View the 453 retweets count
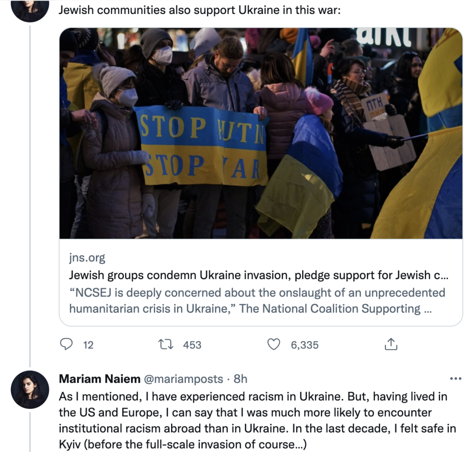This screenshot has width=476, height=452. [192, 345]
